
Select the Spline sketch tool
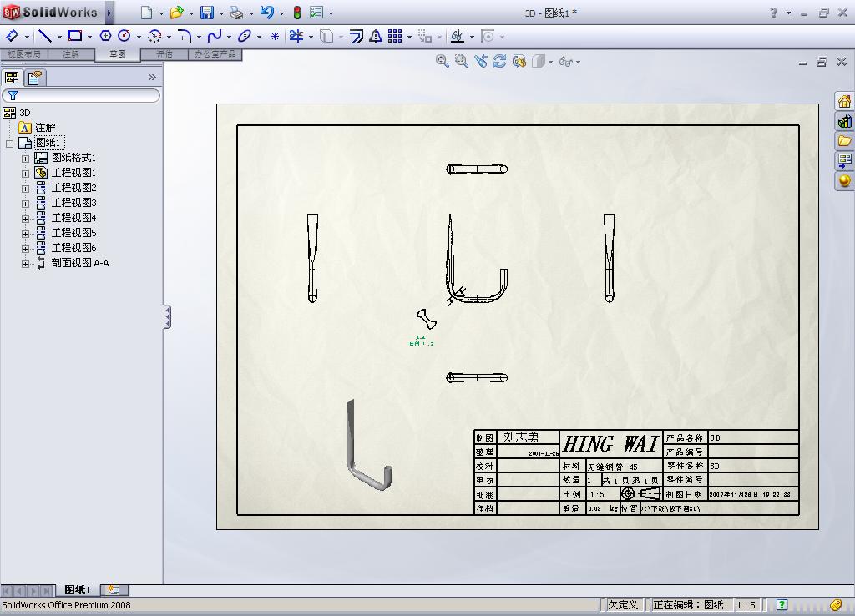[215, 36]
